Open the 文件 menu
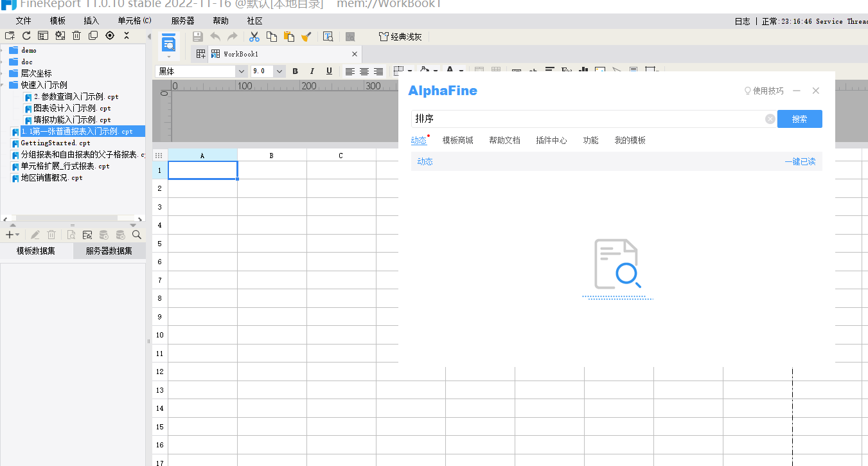 [x=24, y=21]
